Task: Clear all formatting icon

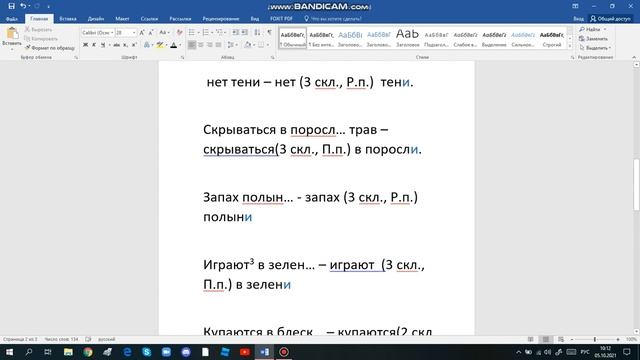Action: tap(179, 32)
